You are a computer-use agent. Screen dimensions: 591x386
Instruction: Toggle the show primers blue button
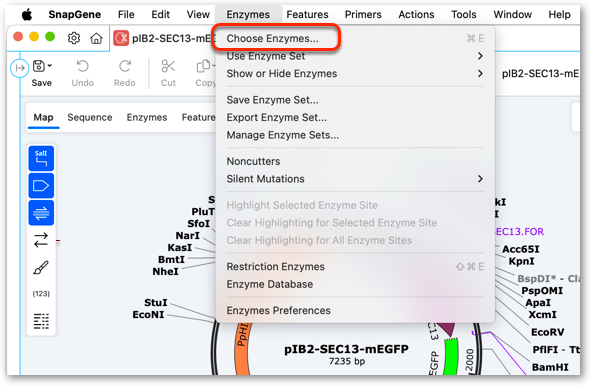pyautogui.click(x=41, y=213)
